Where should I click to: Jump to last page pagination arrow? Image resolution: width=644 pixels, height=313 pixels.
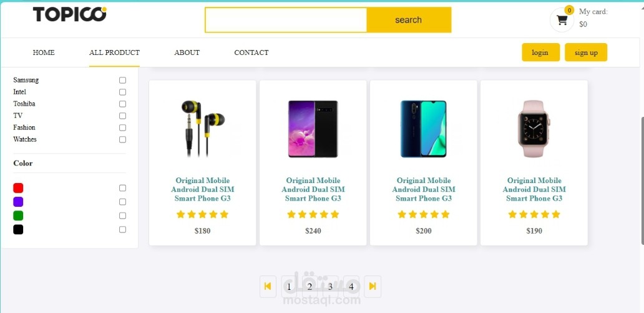tap(373, 286)
